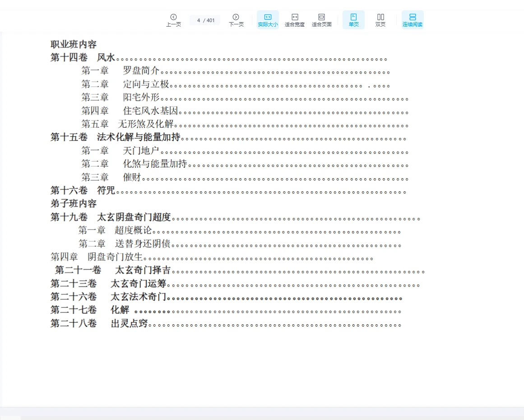524x420 pixels.
Task: Click the page number field showing 4
Action: [x=199, y=20]
